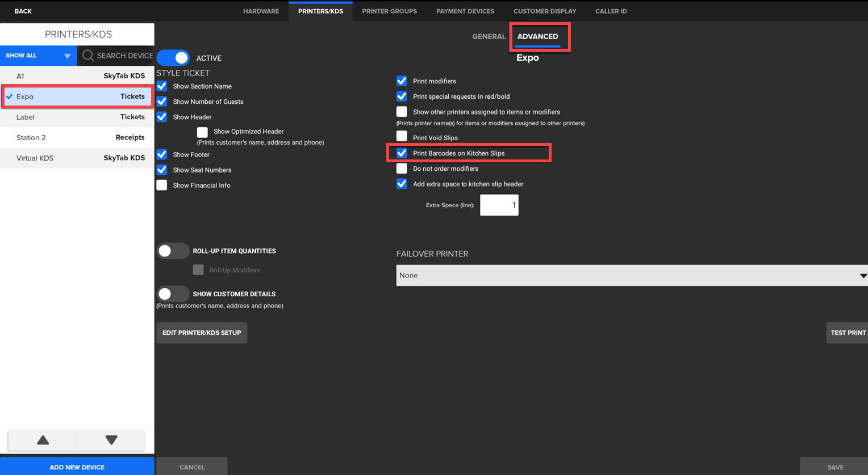The height and width of the screenshot is (475, 868).
Task: Switch to the General tab
Action: tap(489, 36)
